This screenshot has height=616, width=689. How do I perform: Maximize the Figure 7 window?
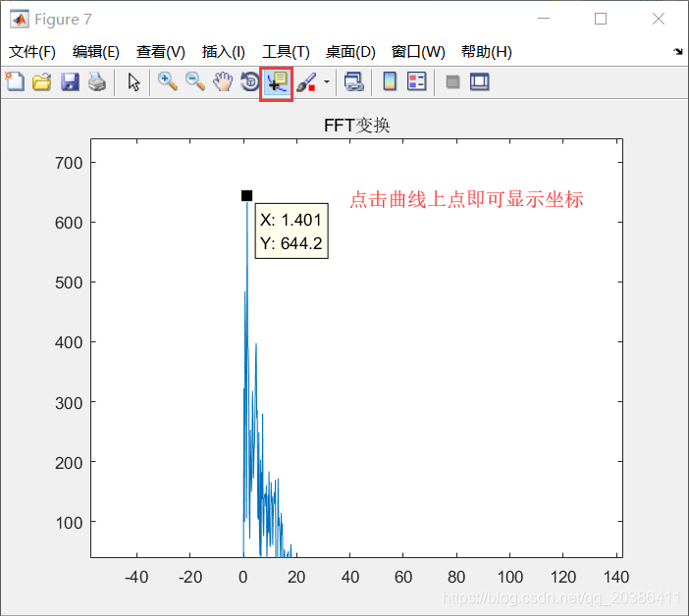click(x=601, y=19)
